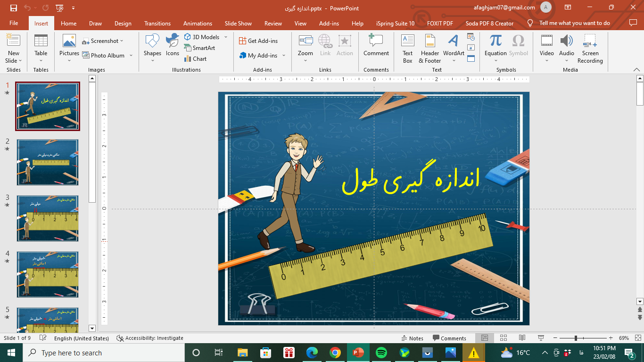Open the iSpring Suite 10 tab
This screenshot has height=362, width=644.
tap(395, 23)
